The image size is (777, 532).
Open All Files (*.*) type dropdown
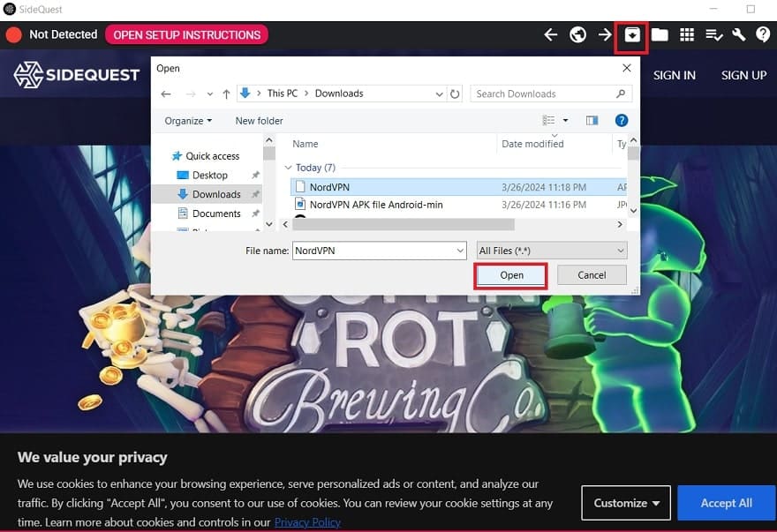click(552, 251)
